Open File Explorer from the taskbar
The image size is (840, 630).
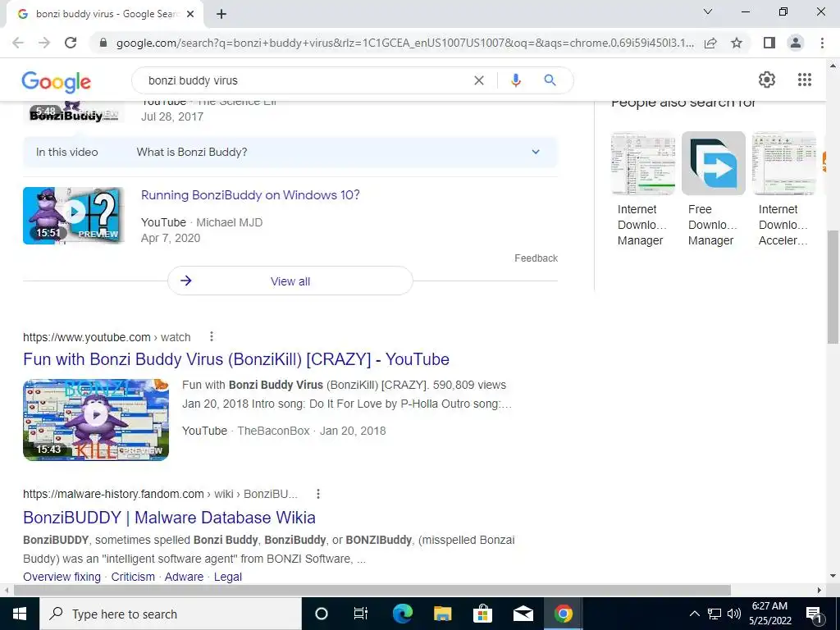(x=442, y=614)
